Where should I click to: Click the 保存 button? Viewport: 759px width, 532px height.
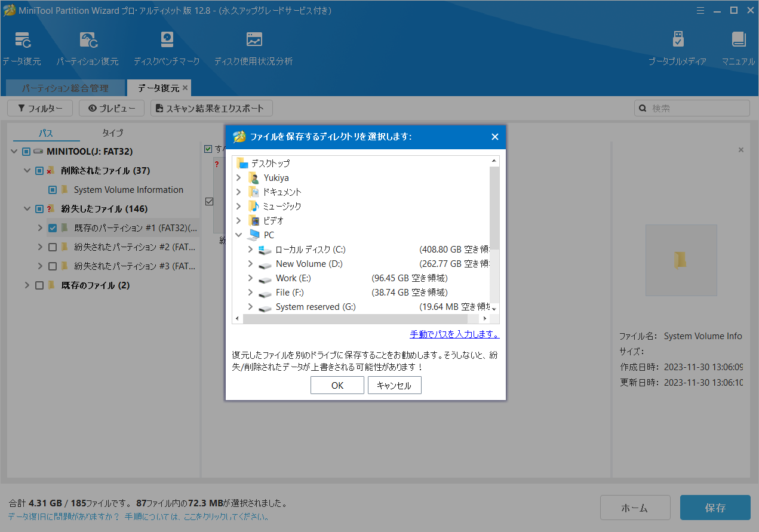715,508
